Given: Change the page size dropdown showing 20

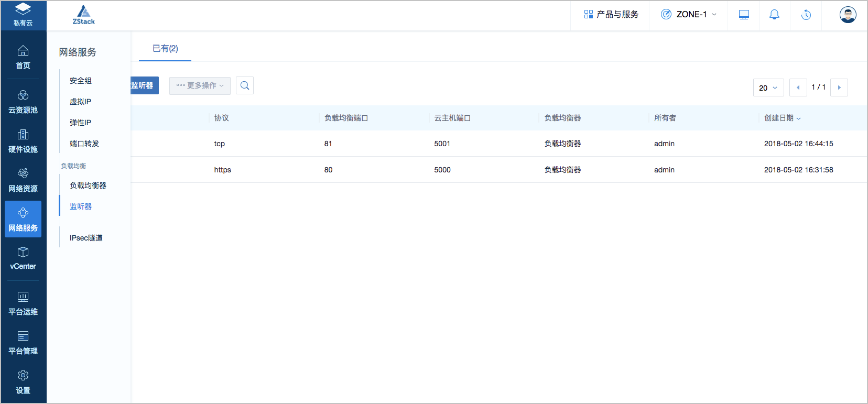Looking at the screenshot, I should coord(768,88).
